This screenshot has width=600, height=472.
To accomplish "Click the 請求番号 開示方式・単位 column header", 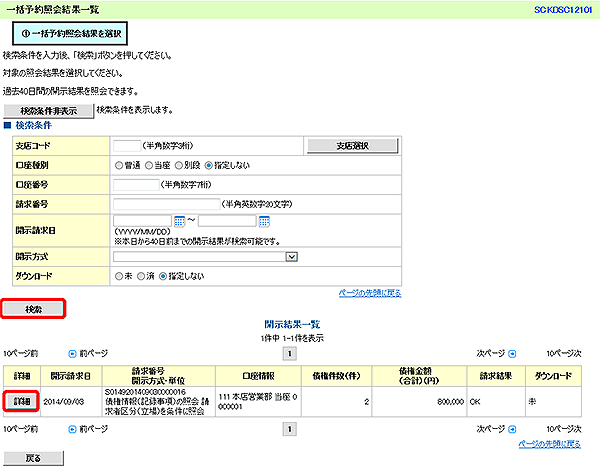I will pos(158,376).
